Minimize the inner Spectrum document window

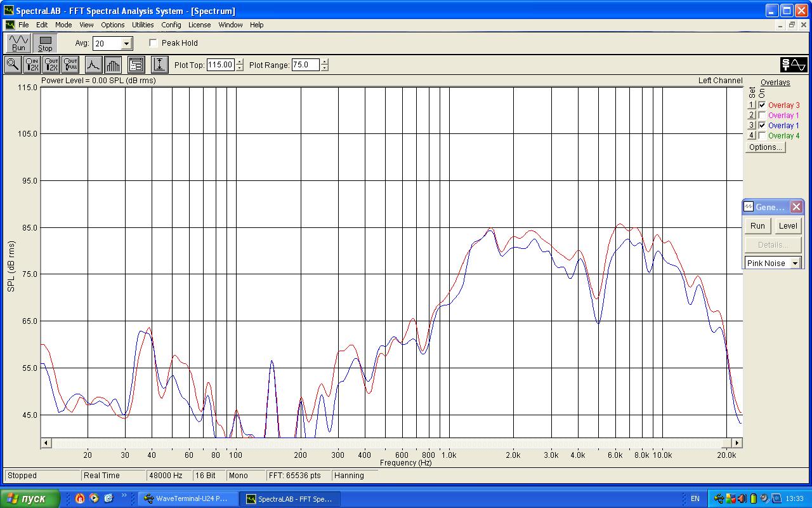point(781,25)
